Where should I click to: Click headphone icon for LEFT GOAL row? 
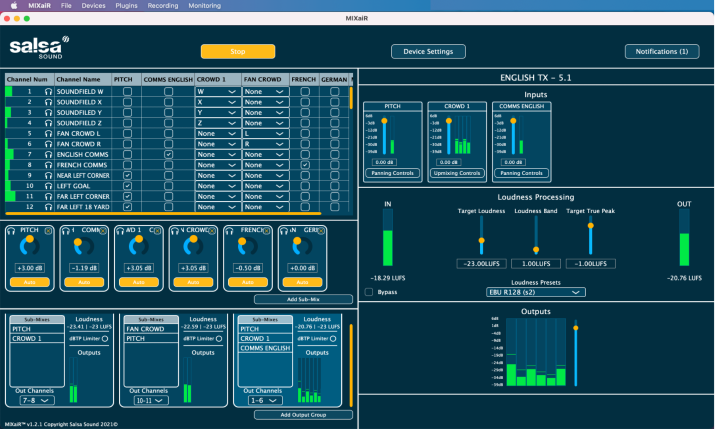[x=48, y=186]
